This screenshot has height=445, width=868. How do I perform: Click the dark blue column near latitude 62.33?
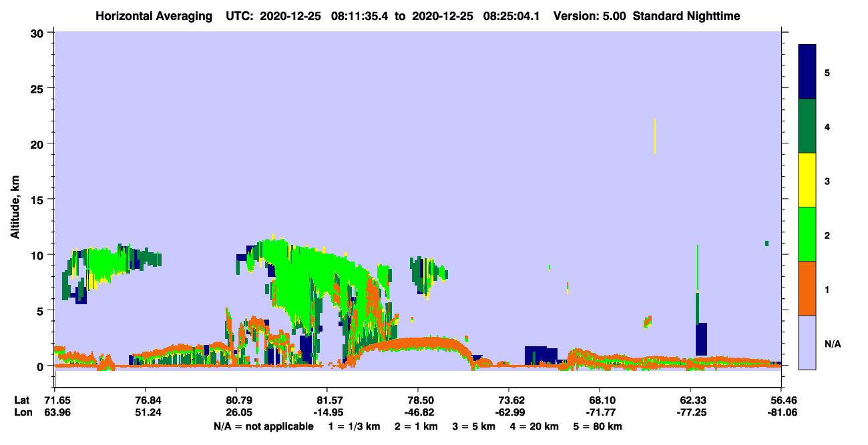click(x=701, y=339)
